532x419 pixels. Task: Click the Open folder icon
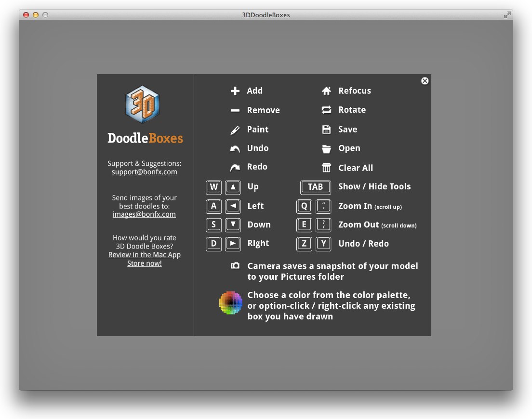(326, 149)
